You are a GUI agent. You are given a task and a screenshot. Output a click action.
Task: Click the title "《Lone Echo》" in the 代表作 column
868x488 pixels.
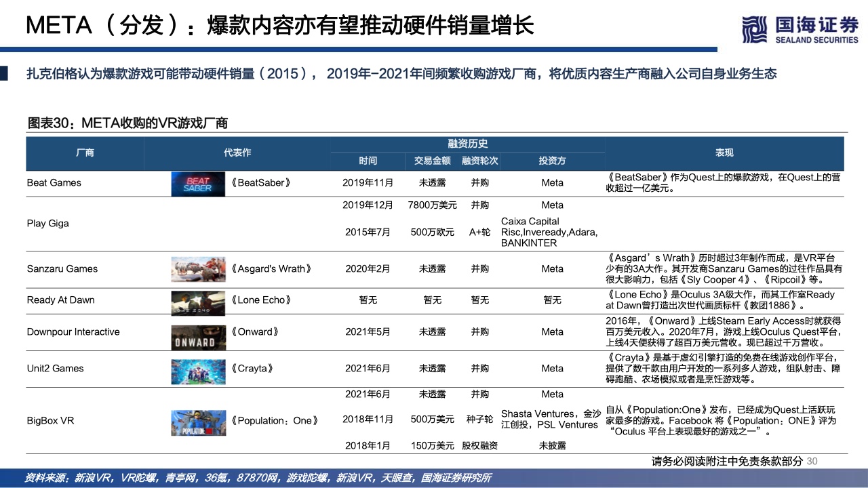pos(261,300)
